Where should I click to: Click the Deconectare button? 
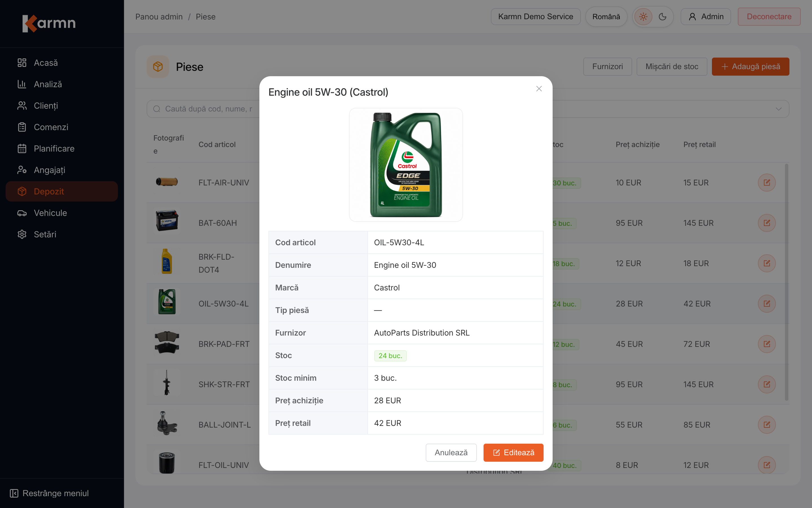point(769,17)
